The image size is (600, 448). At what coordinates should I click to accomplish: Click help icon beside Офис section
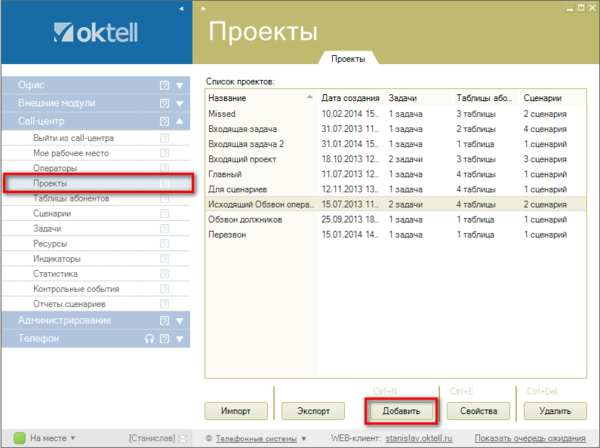[x=164, y=85]
